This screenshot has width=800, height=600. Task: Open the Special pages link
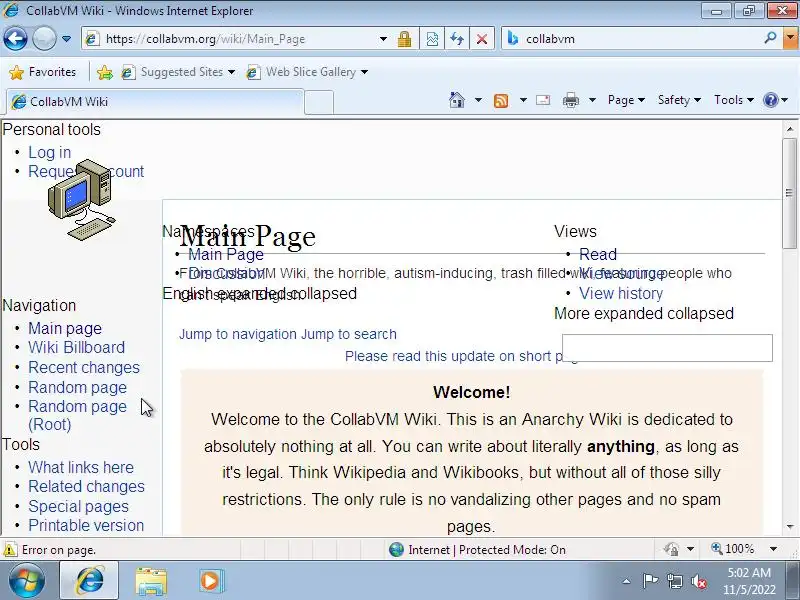[78, 506]
